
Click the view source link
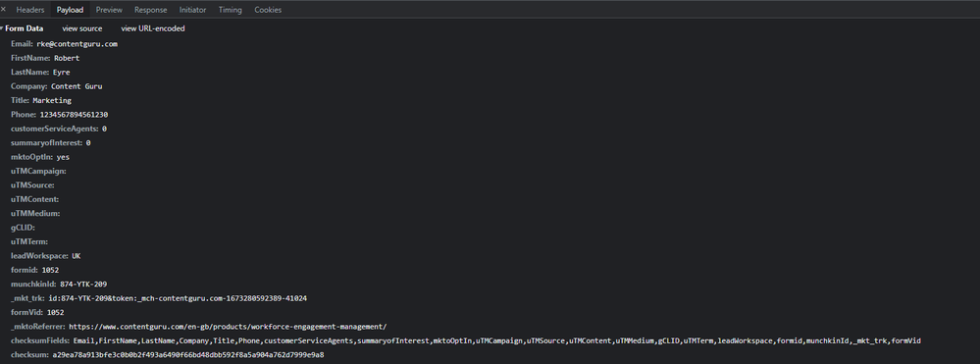(81, 28)
